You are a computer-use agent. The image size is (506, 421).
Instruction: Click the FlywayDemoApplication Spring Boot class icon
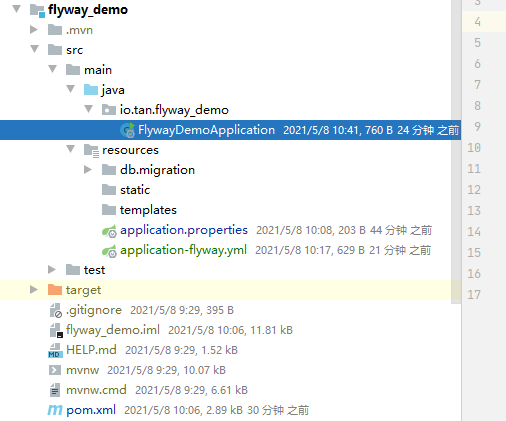[128, 130]
